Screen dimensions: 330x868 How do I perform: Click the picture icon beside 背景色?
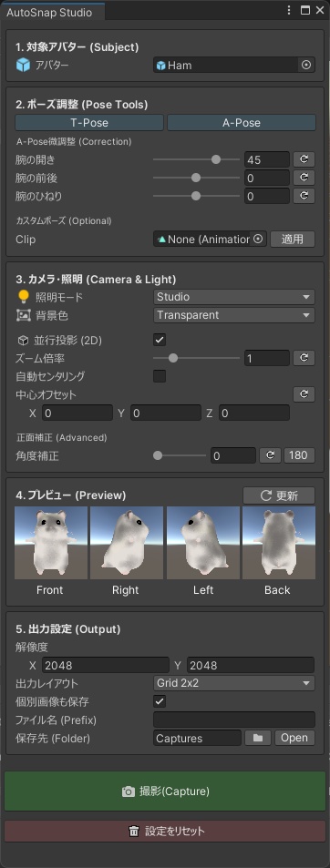tap(24, 315)
